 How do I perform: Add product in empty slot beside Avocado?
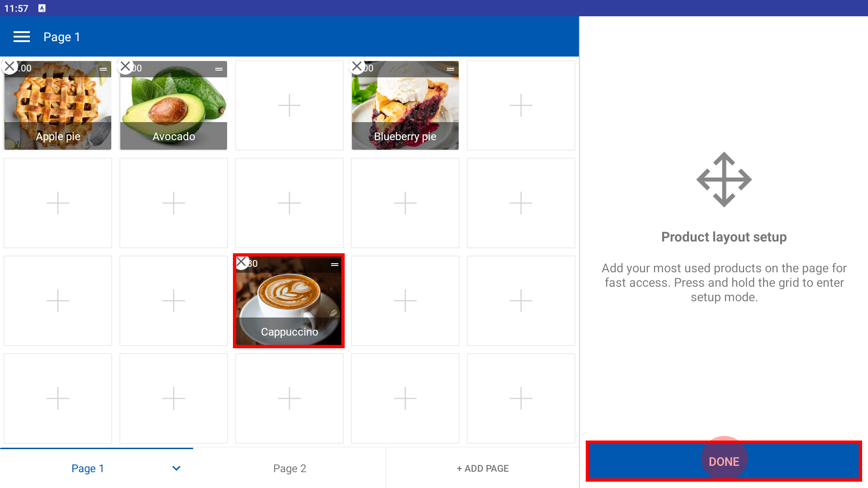(x=289, y=105)
